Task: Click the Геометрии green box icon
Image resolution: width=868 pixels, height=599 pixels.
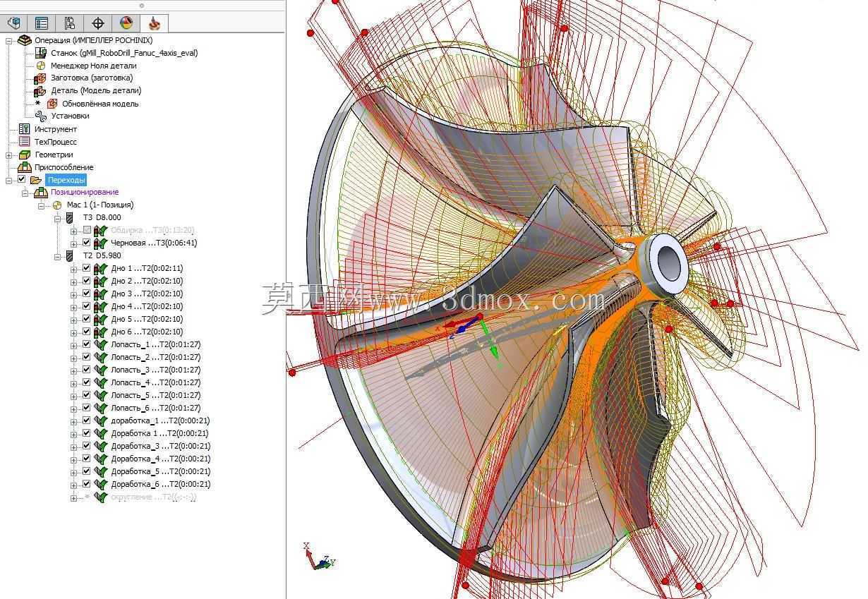Action: (x=25, y=155)
